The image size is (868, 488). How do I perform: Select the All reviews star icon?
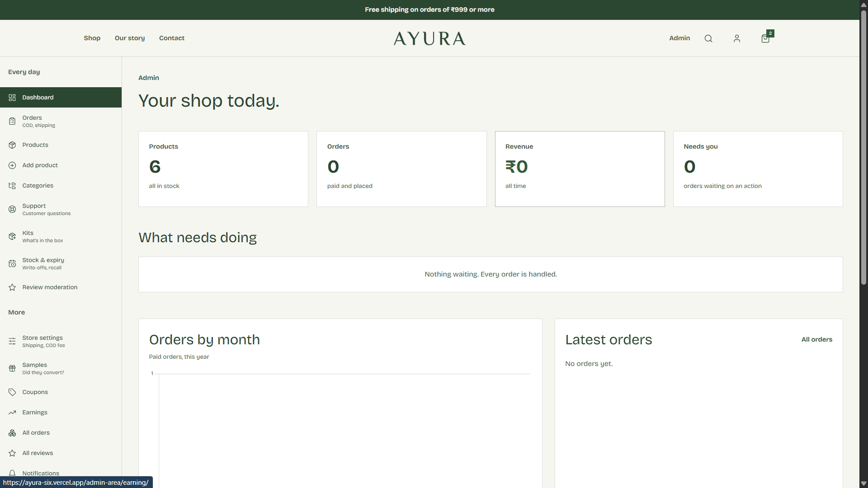tap(12, 453)
